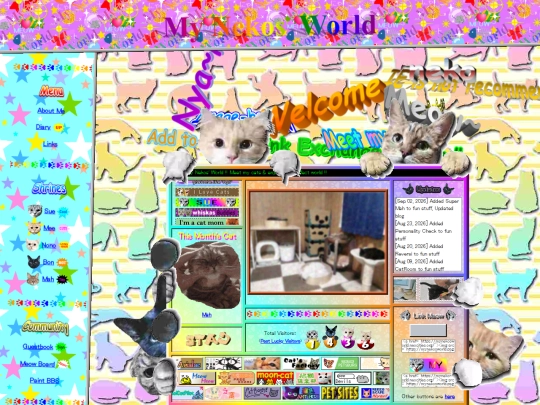
Task: Open the PET SITES banner
Action: pyautogui.click(x=340, y=393)
